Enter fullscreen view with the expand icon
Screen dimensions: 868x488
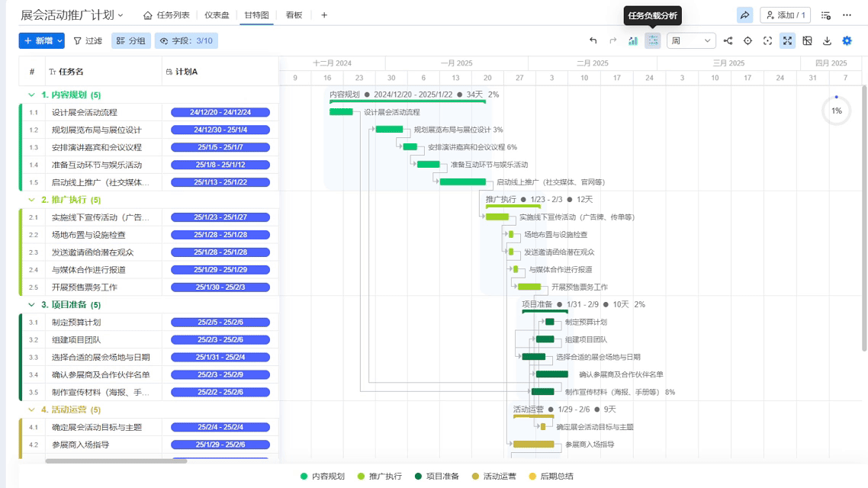pyautogui.click(x=786, y=40)
